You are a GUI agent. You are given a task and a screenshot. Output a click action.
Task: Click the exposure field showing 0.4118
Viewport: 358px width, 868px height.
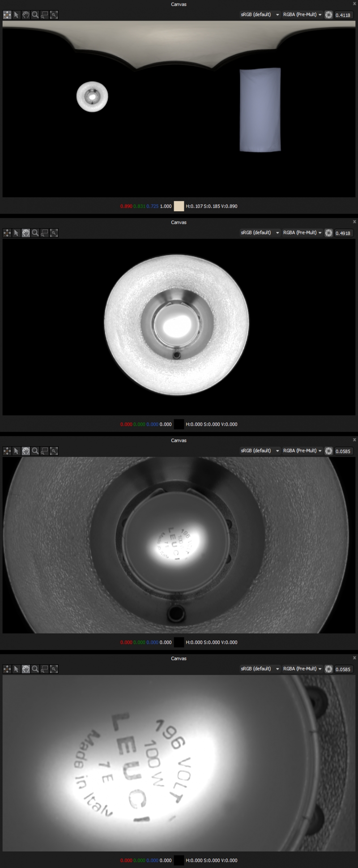343,15
